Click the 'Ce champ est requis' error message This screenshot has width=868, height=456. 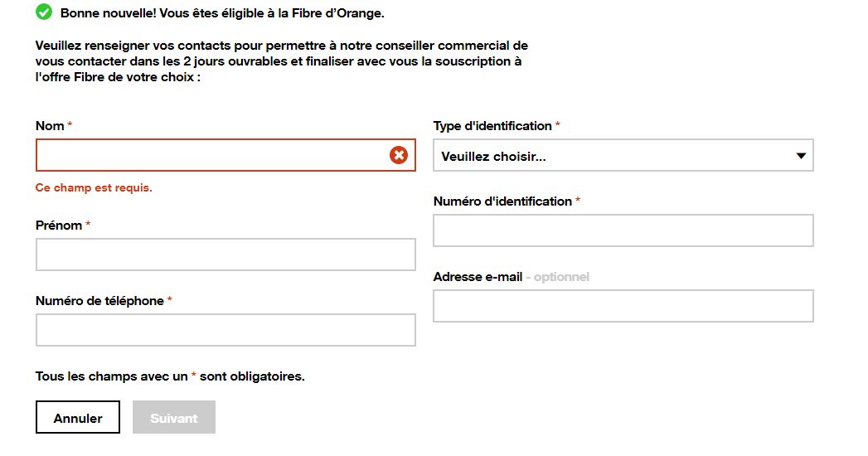click(94, 188)
